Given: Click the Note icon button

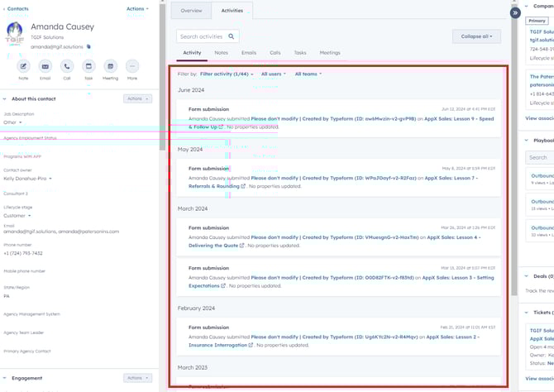Looking at the screenshot, I should point(23,66).
